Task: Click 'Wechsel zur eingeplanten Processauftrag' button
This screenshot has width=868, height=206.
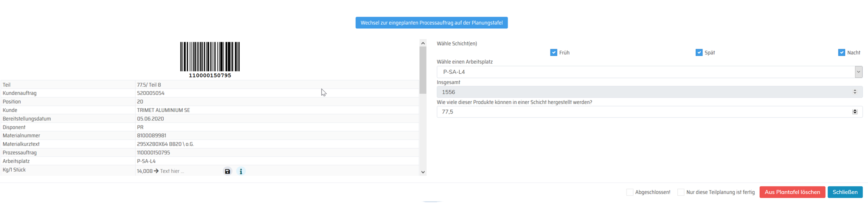Action: (431, 23)
